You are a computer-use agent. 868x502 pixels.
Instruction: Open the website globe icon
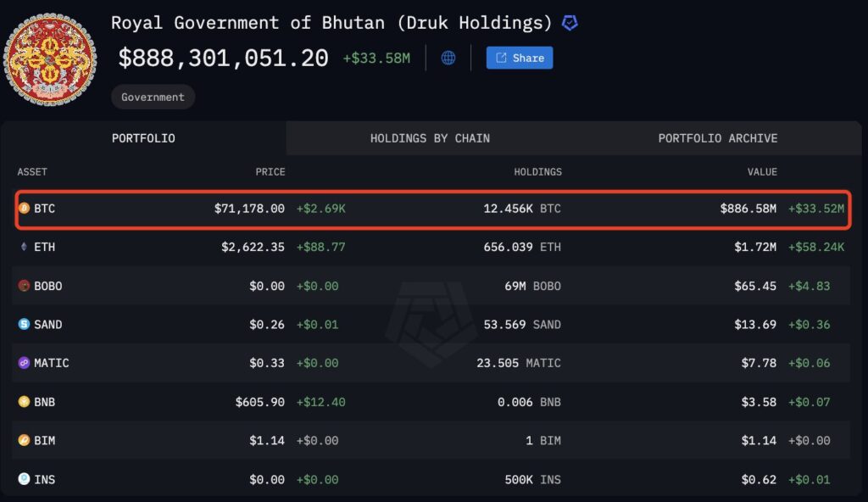point(448,58)
